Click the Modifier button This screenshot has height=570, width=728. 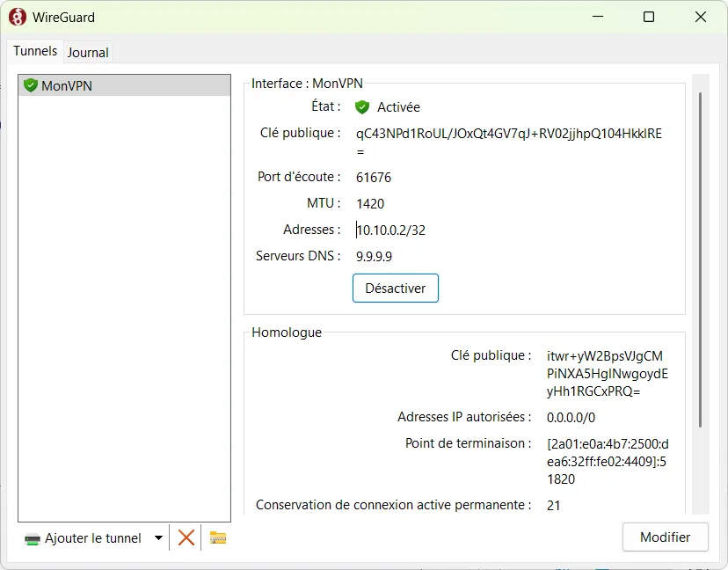[x=665, y=537]
